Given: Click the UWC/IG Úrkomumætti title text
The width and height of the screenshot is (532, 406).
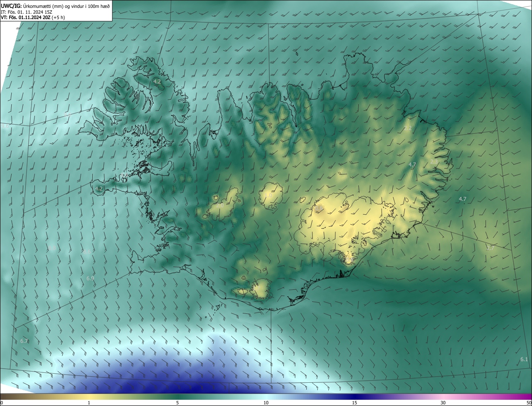Looking at the screenshot, I should point(55,5).
